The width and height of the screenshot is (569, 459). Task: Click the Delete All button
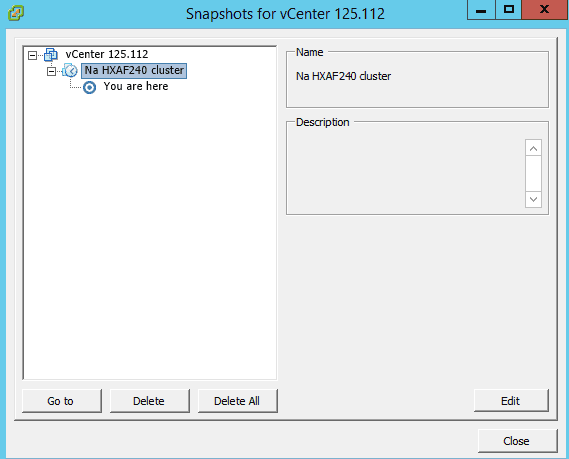238,401
